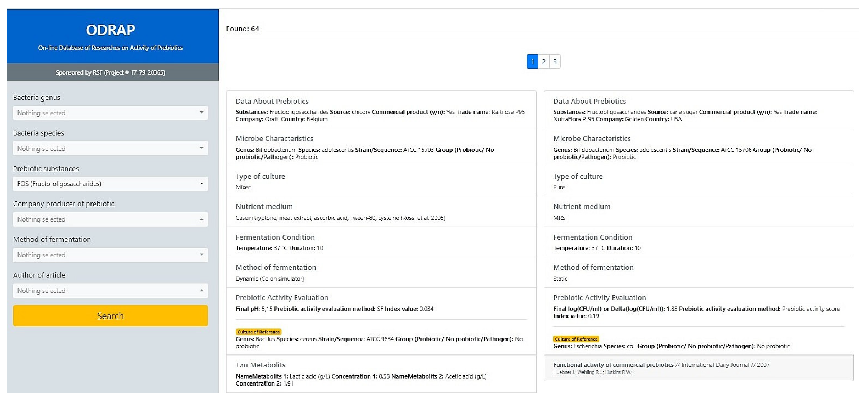Viewport: 868px width, 403px height.
Task: Click the Found: 64 results label
Action: [x=243, y=29]
